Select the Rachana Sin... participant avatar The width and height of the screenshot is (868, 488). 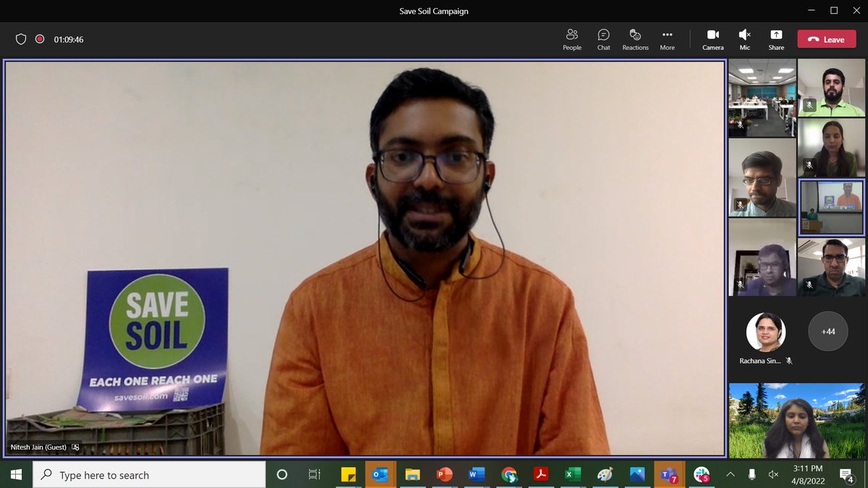click(x=765, y=332)
